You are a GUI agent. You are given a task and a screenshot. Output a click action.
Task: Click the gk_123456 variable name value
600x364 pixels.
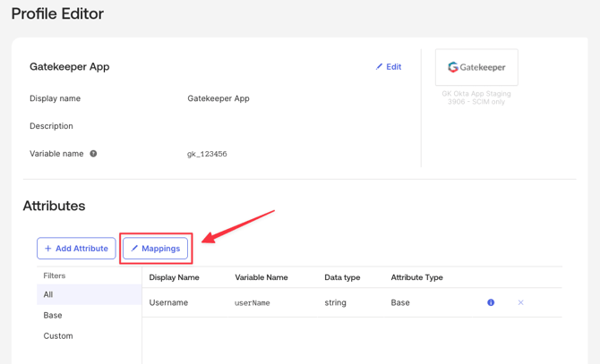click(x=207, y=155)
